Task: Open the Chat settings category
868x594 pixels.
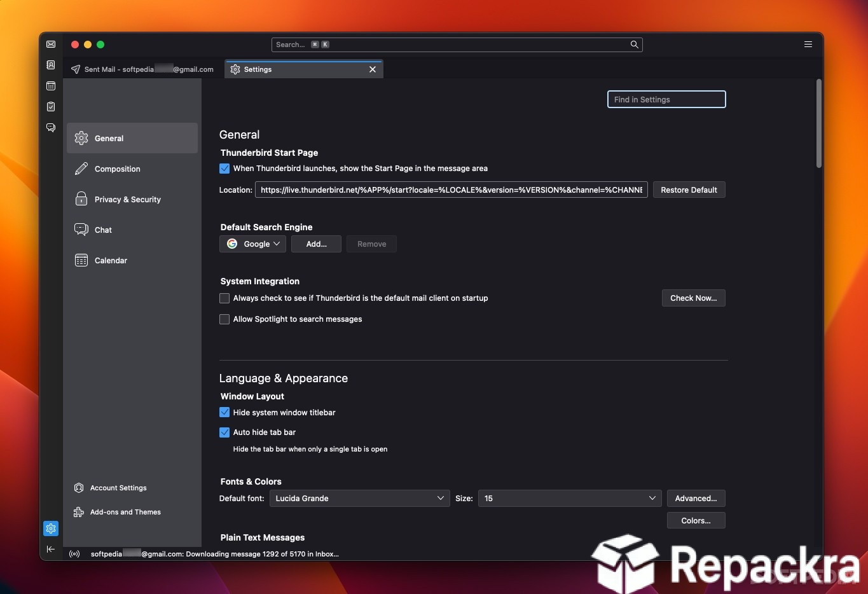Action: point(132,230)
